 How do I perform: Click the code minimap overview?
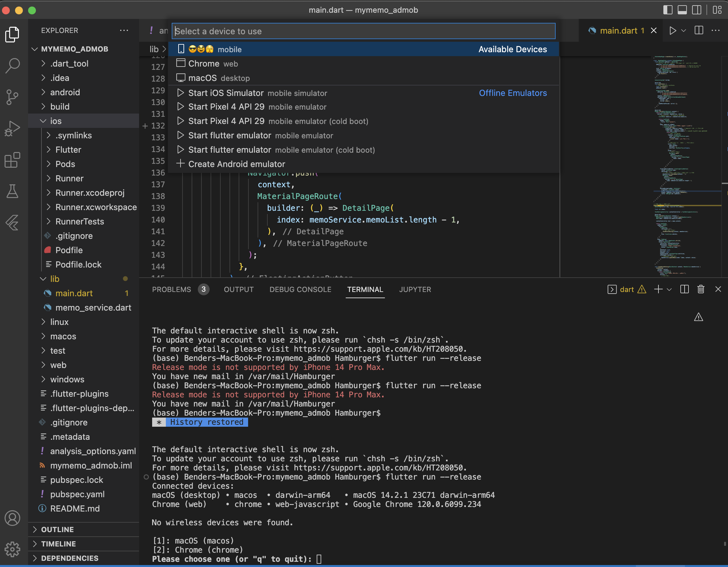coord(687,167)
